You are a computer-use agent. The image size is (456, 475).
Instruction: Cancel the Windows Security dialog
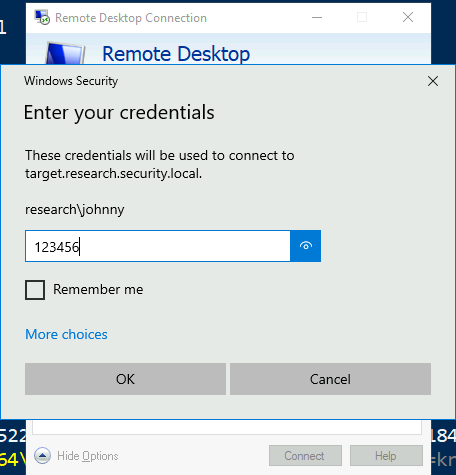tap(330, 379)
